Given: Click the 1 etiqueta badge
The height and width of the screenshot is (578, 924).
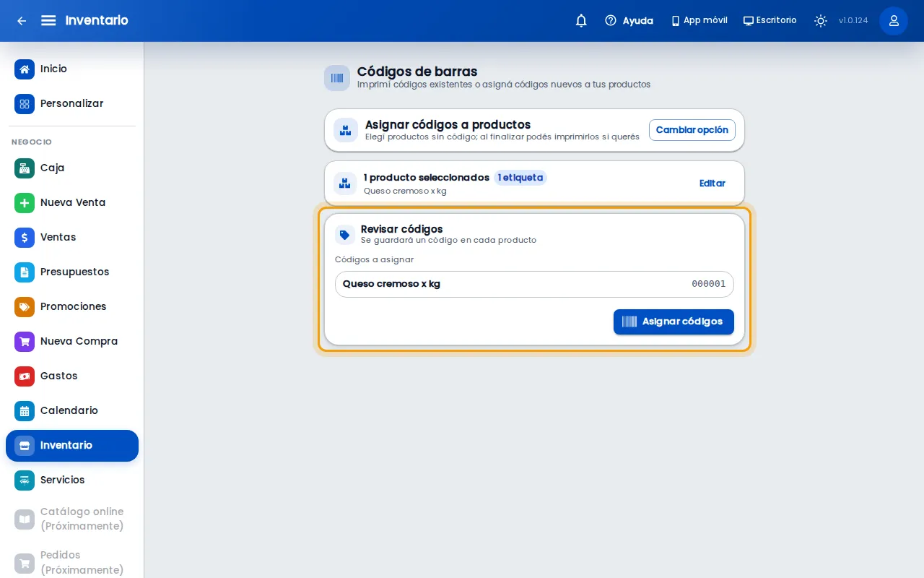Looking at the screenshot, I should [x=520, y=178].
